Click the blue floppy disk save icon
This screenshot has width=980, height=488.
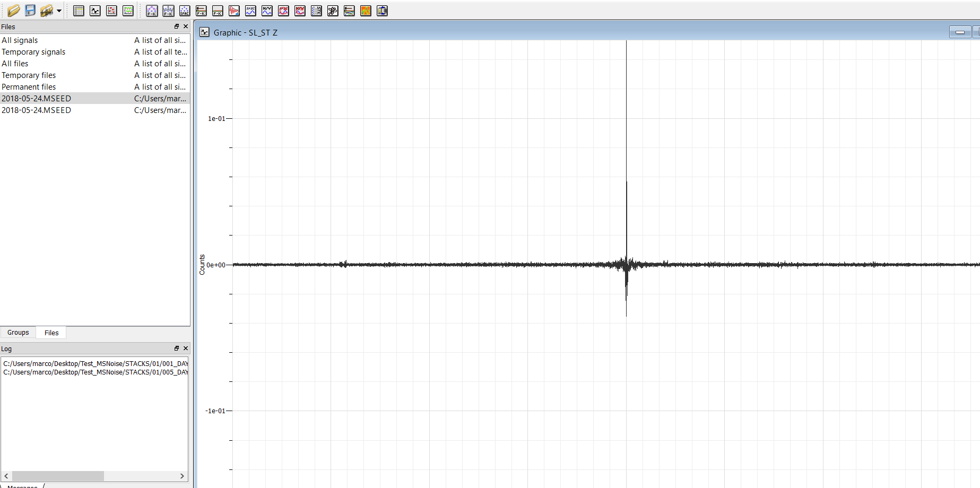pos(30,11)
